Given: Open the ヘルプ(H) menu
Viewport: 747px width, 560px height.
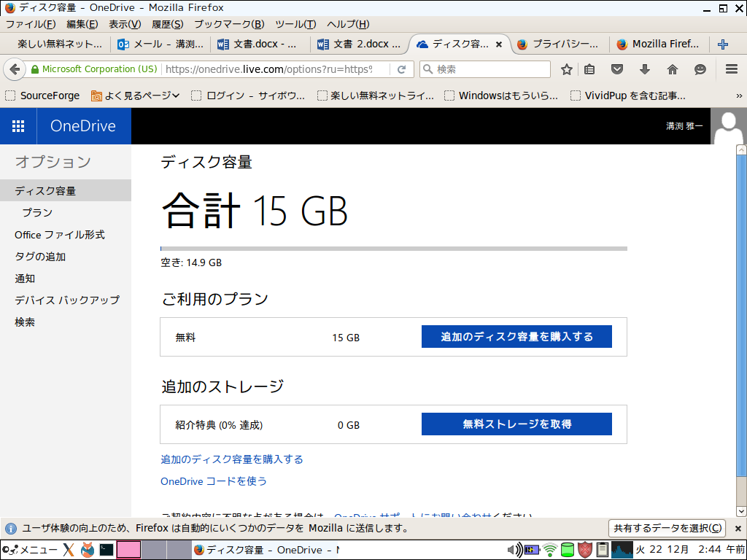Looking at the screenshot, I should 348,24.
